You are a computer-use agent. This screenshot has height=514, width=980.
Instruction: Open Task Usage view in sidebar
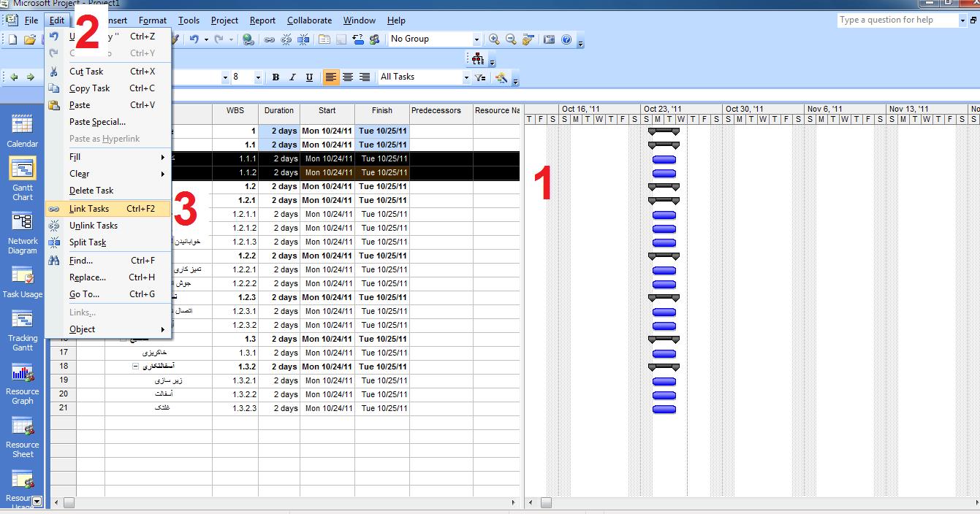click(x=23, y=283)
